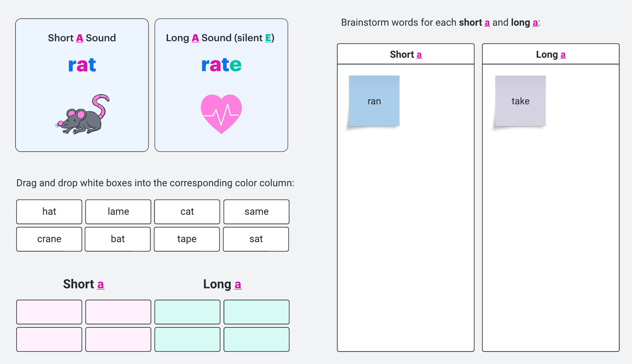Click the gray rat illustration
Screen dimensions: 632x364
tap(82, 115)
